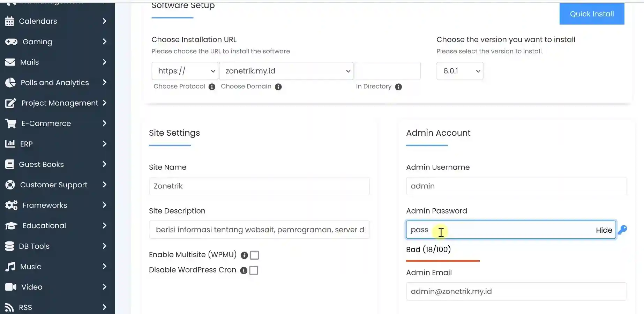The image size is (644, 314).
Task: Click the Quick Install button
Action: (x=592, y=14)
